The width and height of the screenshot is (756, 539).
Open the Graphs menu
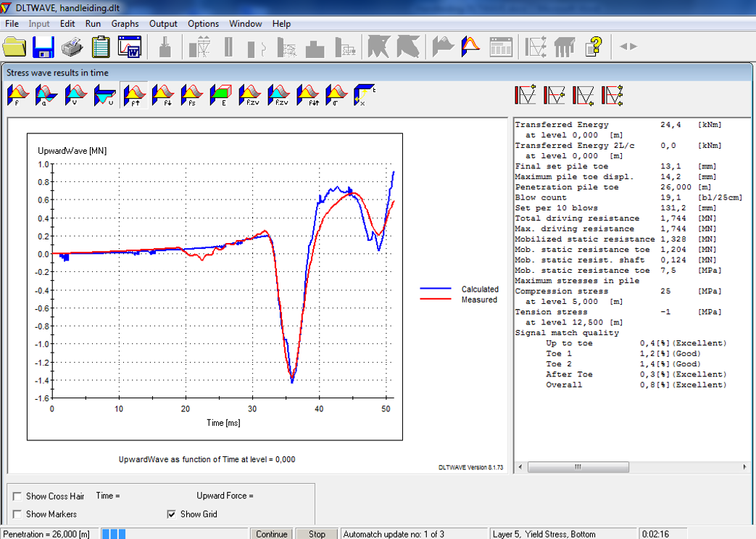click(x=125, y=23)
